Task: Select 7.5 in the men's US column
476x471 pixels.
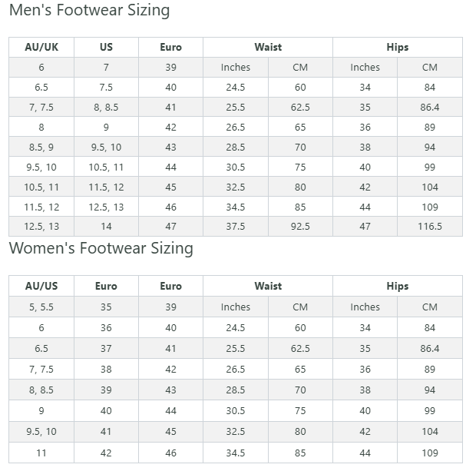Action: click(x=106, y=88)
